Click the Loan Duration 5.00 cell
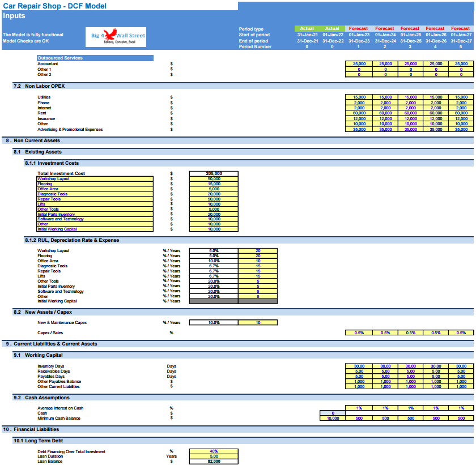The image size is (476, 465). coord(214,456)
